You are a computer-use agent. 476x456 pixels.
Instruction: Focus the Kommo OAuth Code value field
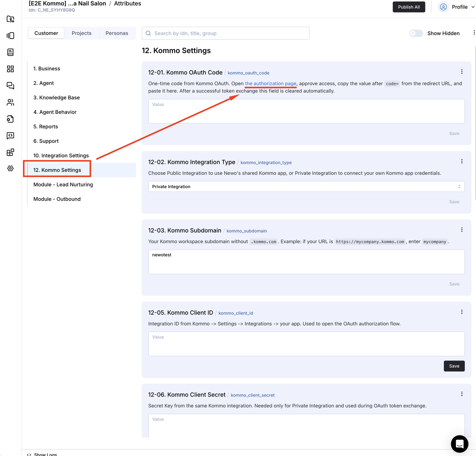(x=306, y=111)
